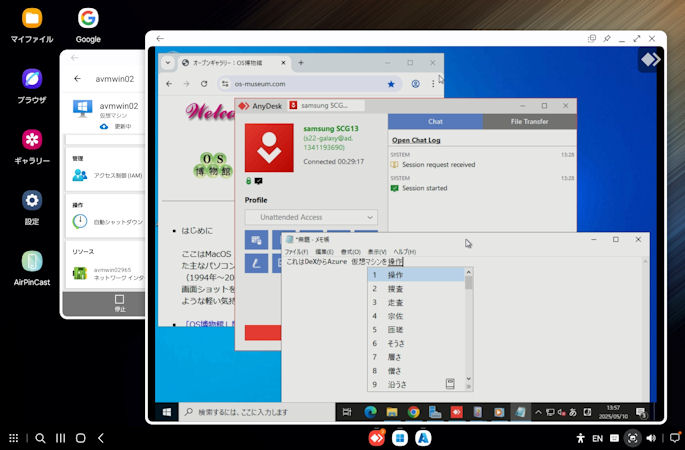
Task: Open Chrome profile icon
Action: (415, 83)
